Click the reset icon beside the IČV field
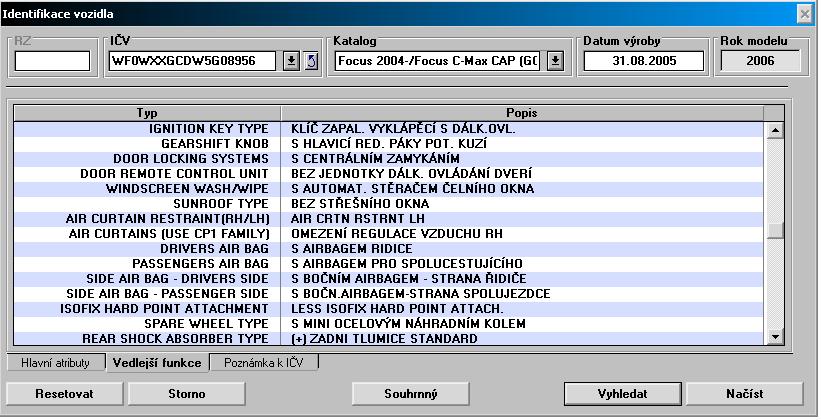 click(310, 61)
